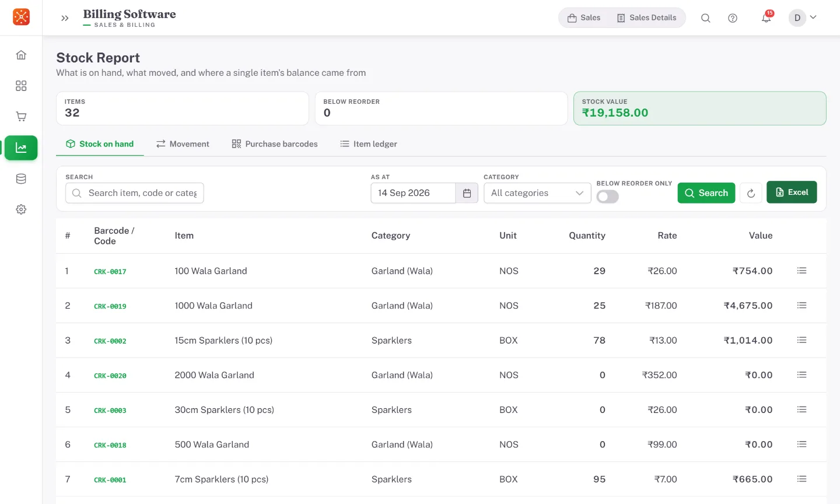
Task: Switch to the Movement tab
Action: coord(183,144)
